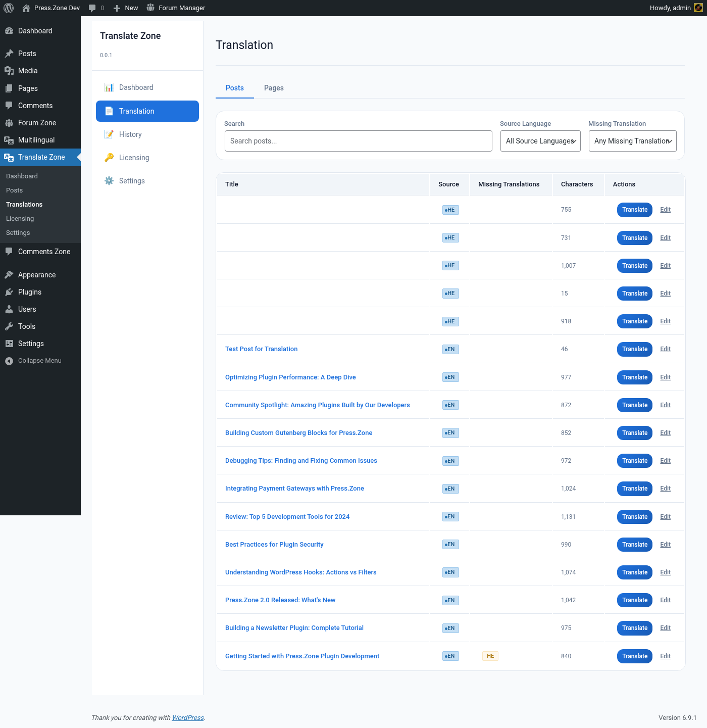The width and height of the screenshot is (707, 728).
Task: Open the Translations submenu item
Action: [x=24, y=205]
